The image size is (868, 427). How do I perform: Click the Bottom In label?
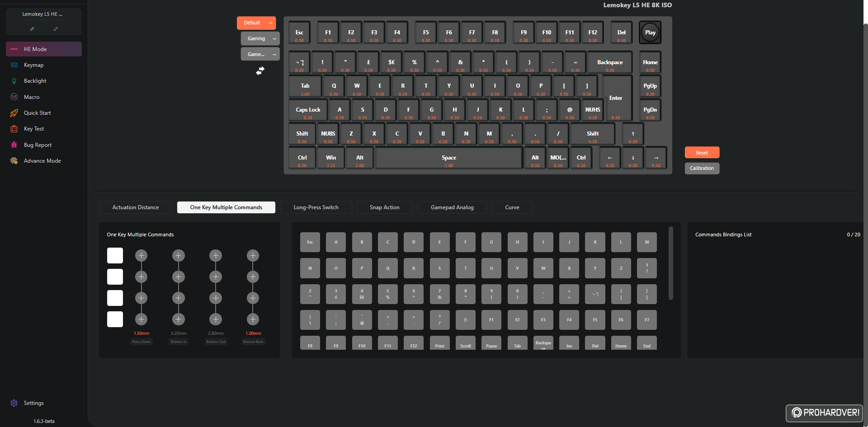click(179, 342)
